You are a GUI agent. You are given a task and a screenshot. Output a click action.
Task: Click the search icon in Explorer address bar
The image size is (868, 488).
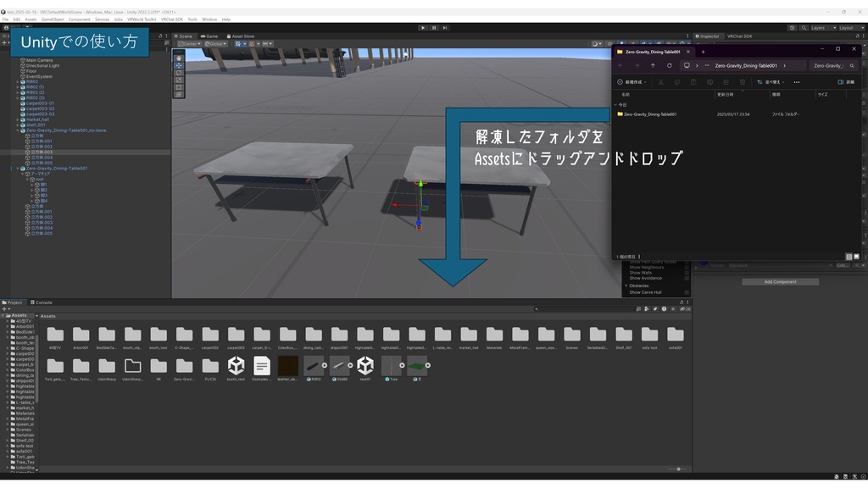tap(852, 65)
